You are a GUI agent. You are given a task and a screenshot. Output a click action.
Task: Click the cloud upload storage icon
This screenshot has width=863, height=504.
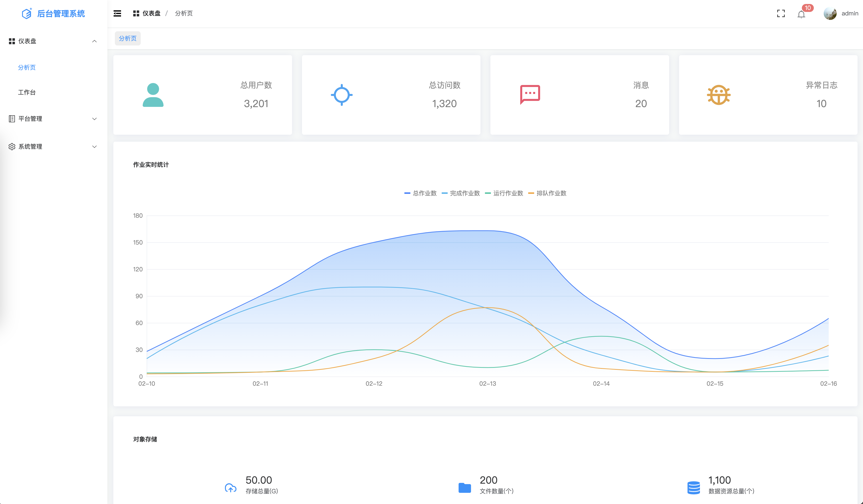click(230, 488)
